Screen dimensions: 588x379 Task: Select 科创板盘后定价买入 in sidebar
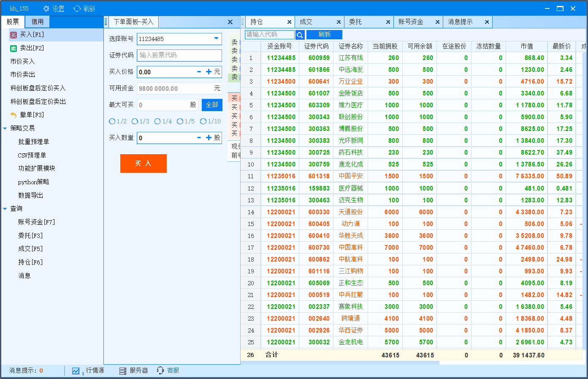tap(38, 88)
